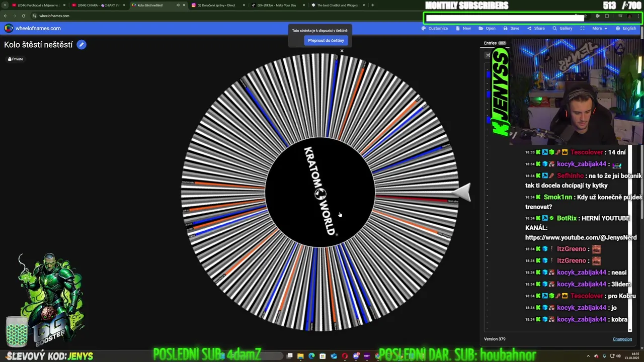Dismiss the Czech translation popup
This screenshot has width=644, height=362.
point(342,51)
